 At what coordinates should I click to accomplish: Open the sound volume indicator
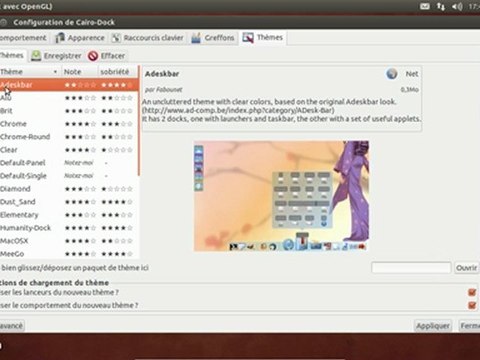coord(457,6)
